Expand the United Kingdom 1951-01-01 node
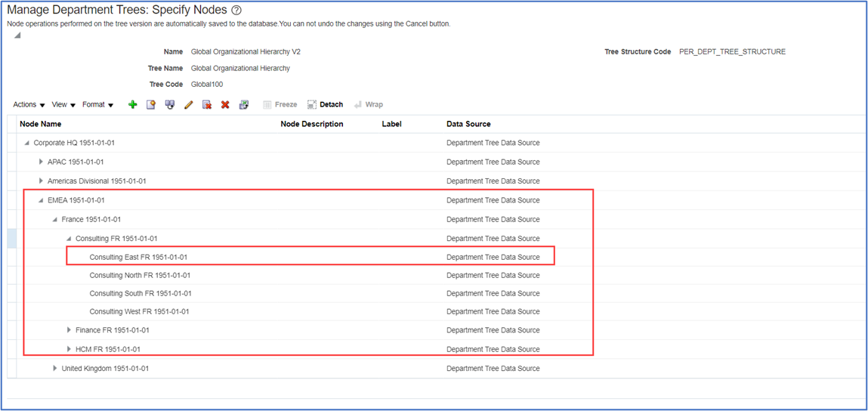Viewport: 868px width, 411px height. [55, 369]
